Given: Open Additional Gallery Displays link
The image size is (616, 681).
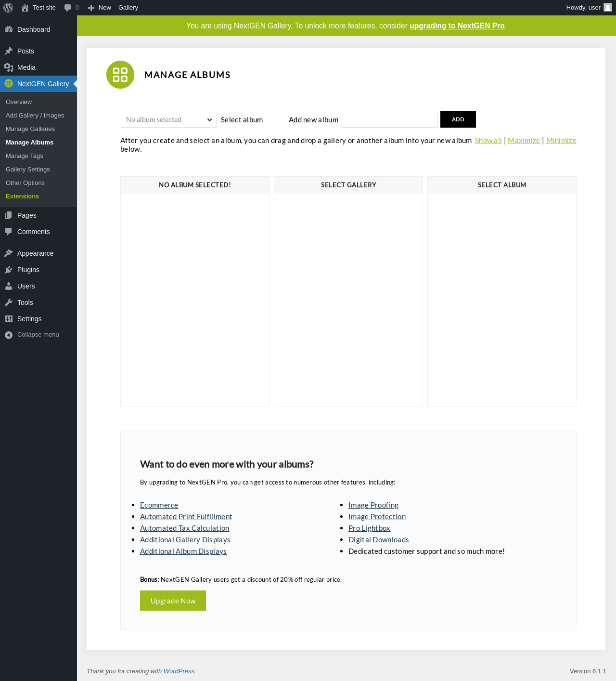Looking at the screenshot, I should [185, 540].
